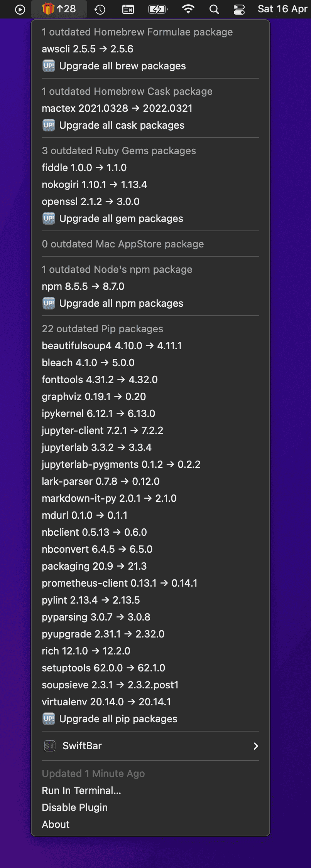Open the Wi-Fi menu bar icon
The width and height of the screenshot is (311, 868).
click(188, 9)
